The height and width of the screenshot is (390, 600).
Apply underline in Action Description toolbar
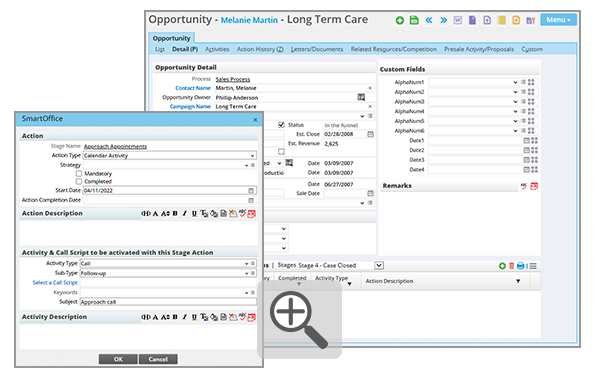194,214
